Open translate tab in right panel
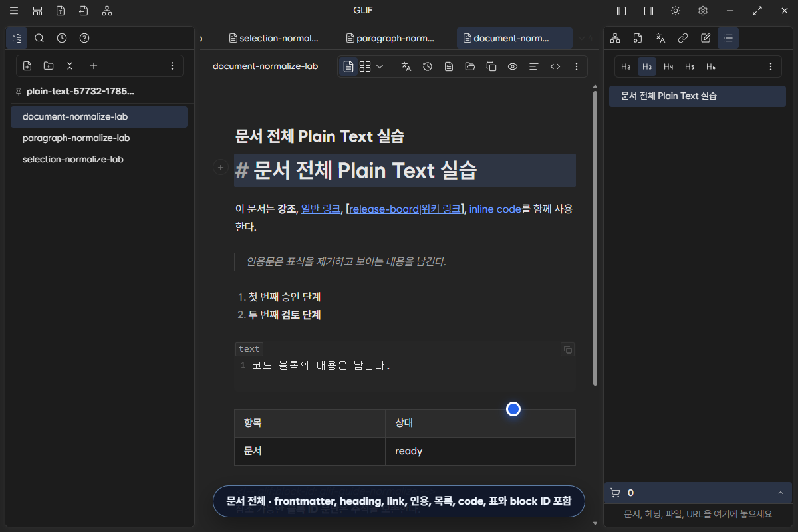The image size is (798, 532). (660, 38)
